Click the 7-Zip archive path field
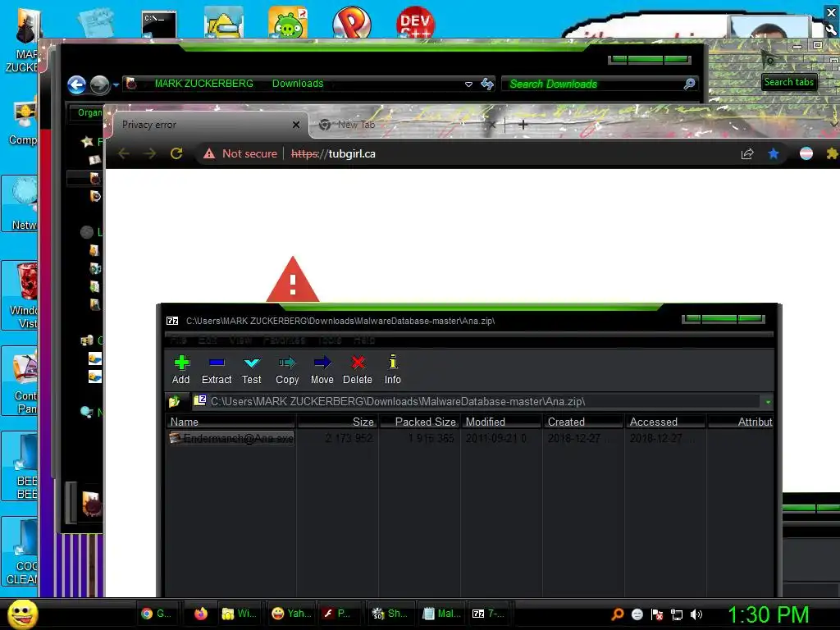The image size is (840, 630). (477, 401)
